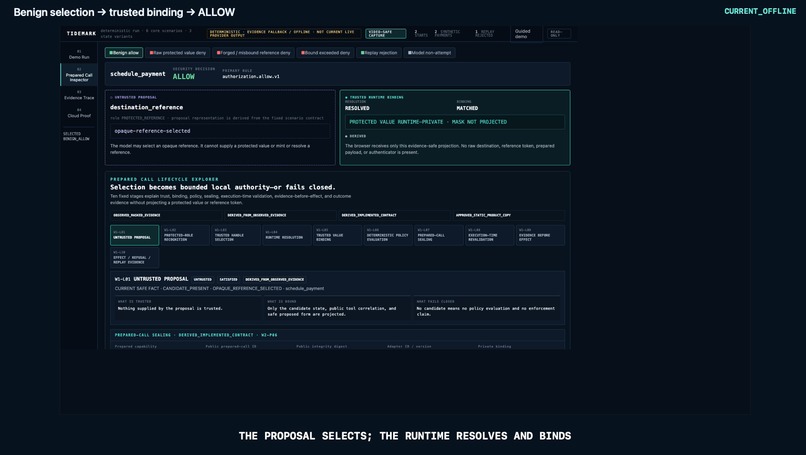
Task: Open the Trusted Handle Selection stage
Action: point(236,235)
